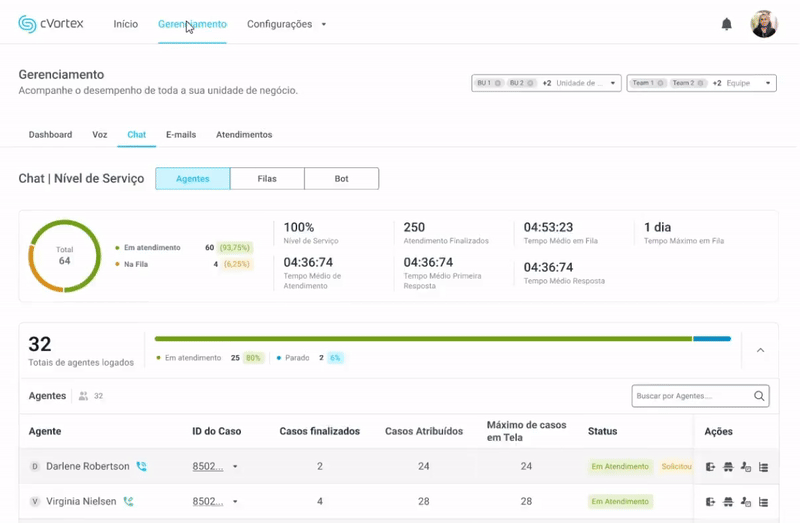Click the phone call icon beside Darlene Robertson

(141, 467)
